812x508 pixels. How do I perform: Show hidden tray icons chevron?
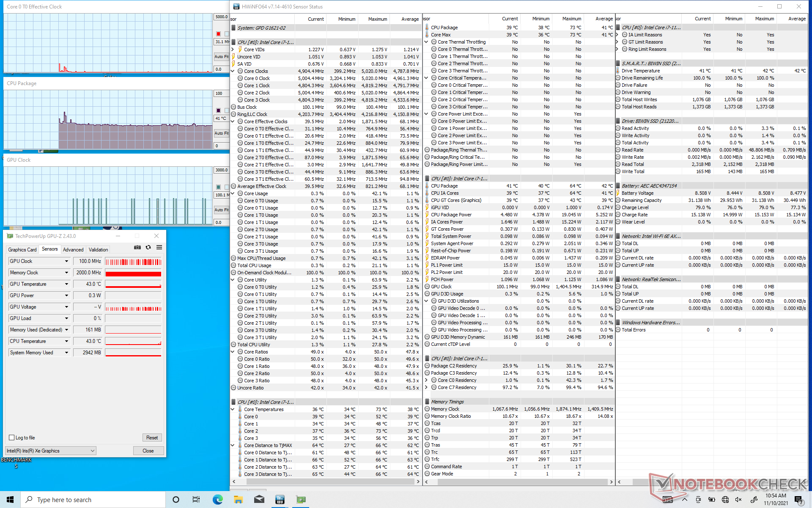pyautogui.click(x=685, y=500)
